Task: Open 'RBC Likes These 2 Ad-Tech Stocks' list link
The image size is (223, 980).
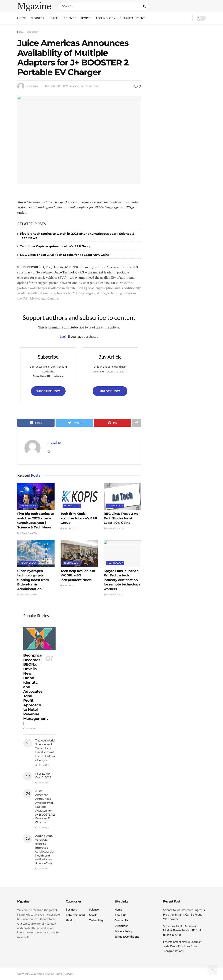Action: pos(65,255)
